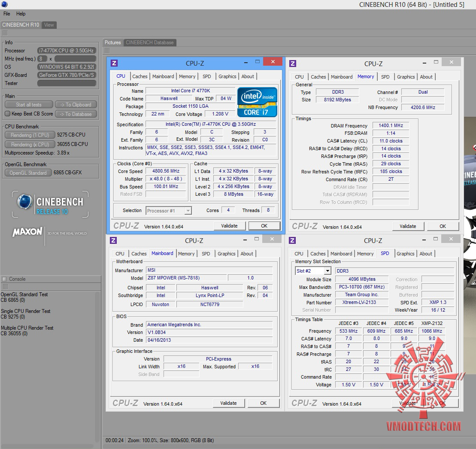Open the File menu
Screen dimensions: 476x449
7,14
